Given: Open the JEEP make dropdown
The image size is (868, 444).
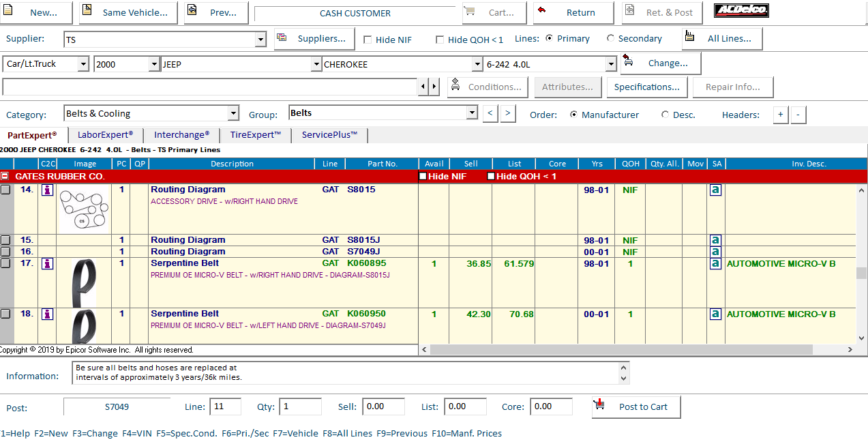Looking at the screenshot, I should (x=316, y=64).
